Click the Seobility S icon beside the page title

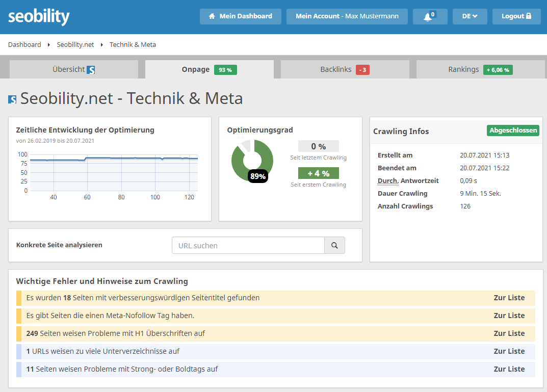click(x=12, y=99)
